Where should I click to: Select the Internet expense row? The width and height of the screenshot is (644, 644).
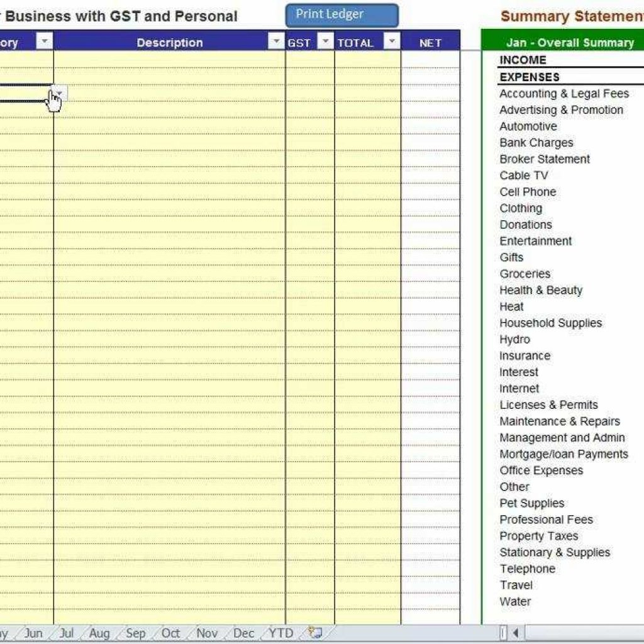coord(519,389)
